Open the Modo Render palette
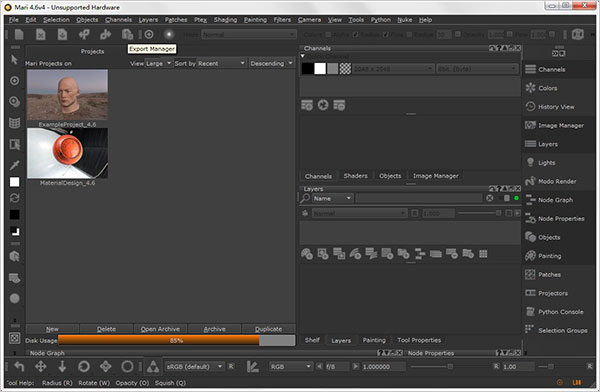 tap(559, 181)
